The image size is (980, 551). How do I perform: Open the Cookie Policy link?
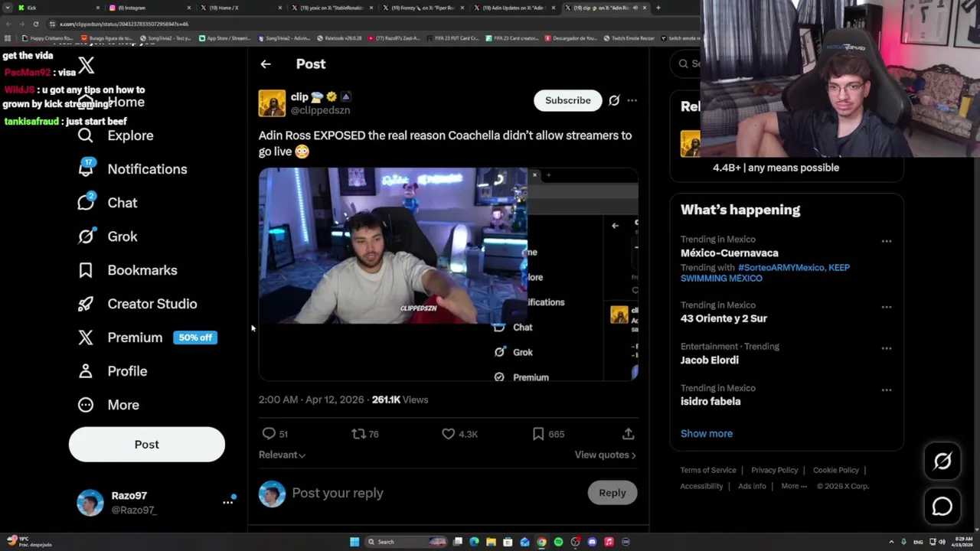(836, 470)
